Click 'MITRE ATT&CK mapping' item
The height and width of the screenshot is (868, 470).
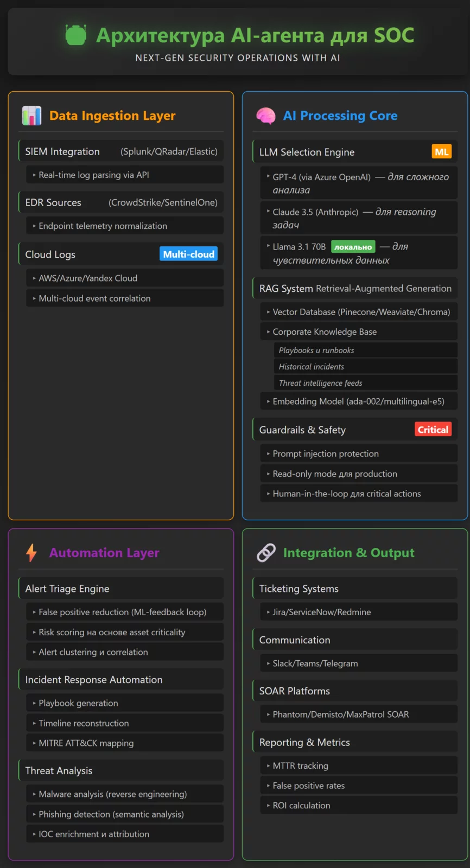[125, 743]
